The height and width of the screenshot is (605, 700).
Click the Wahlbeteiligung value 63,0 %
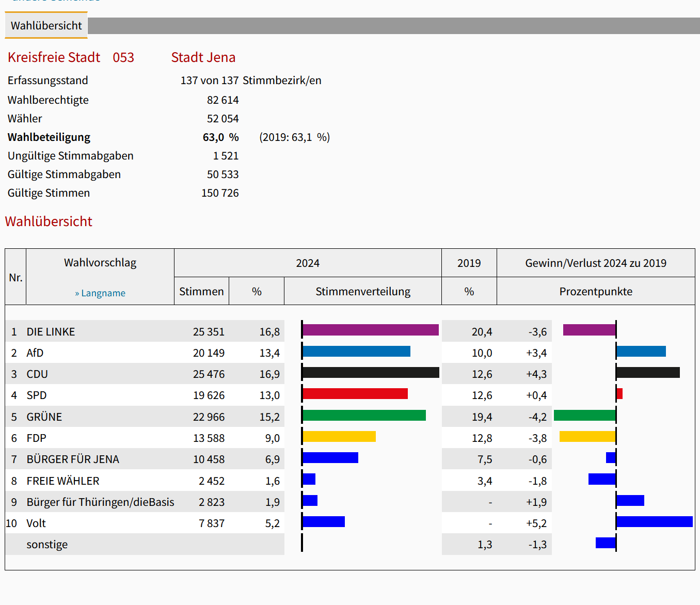[221, 137]
